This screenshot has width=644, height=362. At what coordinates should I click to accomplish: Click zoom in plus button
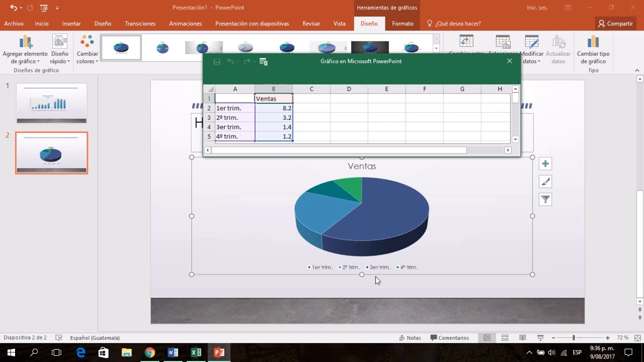pos(607,338)
